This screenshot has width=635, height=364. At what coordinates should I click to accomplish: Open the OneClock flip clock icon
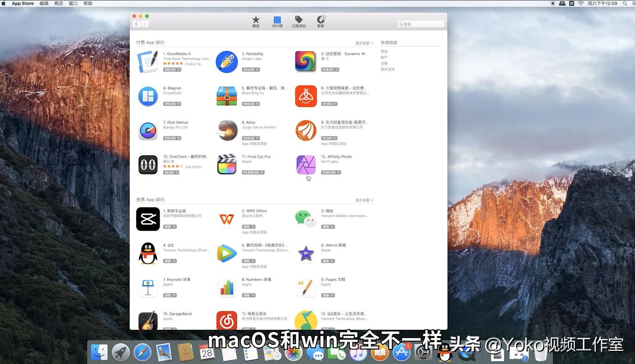coord(148,165)
